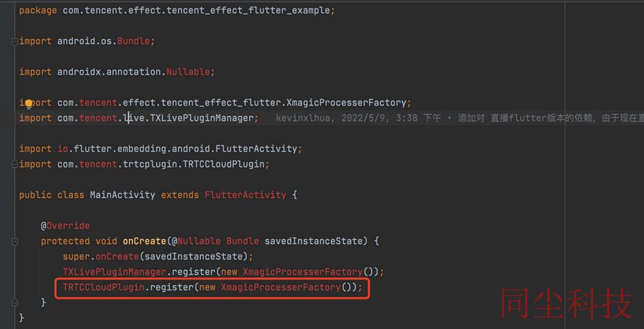Click XmagicProcesserFactory in the import statement
The height and width of the screenshot is (329, 644).
pos(346,102)
